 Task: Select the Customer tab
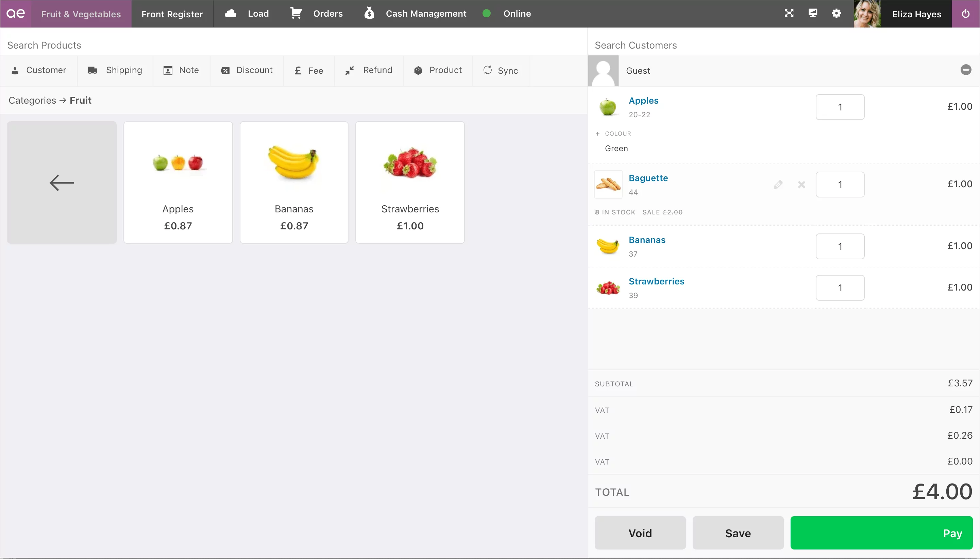(x=39, y=70)
